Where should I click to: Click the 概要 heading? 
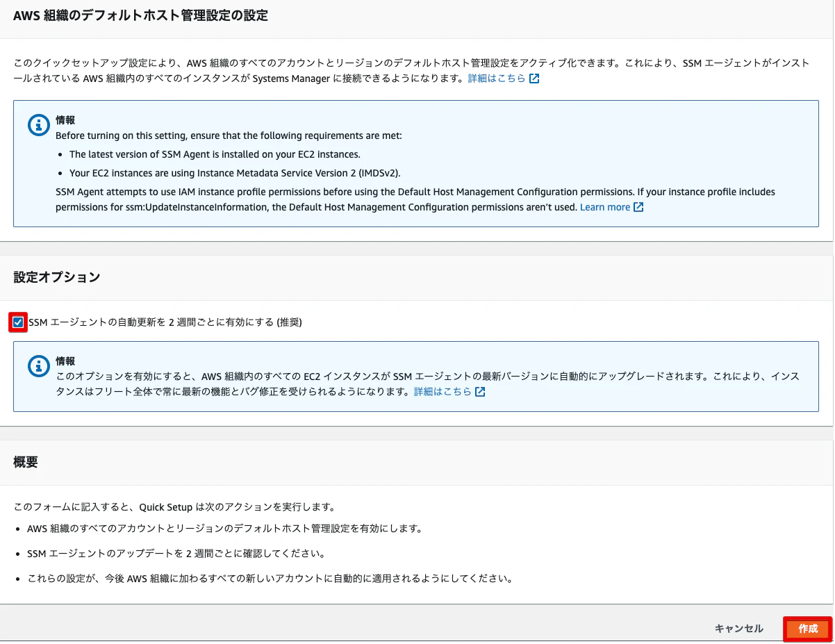click(26, 462)
